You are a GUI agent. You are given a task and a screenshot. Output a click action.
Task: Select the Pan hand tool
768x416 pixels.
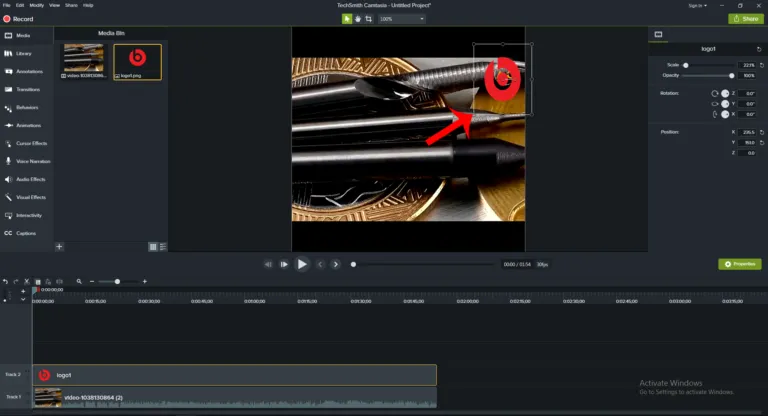click(358, 18)
